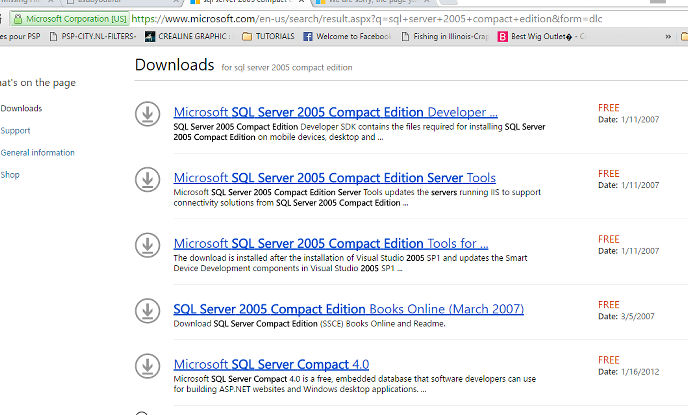This screenshot has width=688, height=415.
Task: Open the Best Wig Outlet bookmark
Action: click(541, 36)
